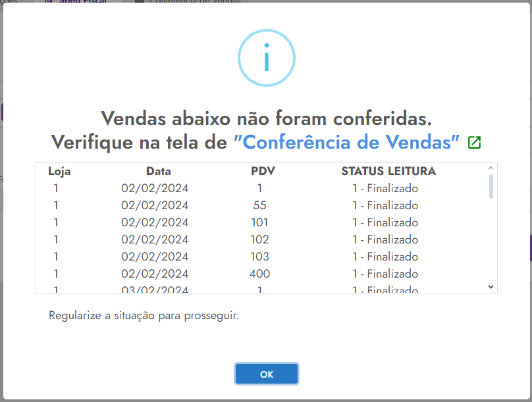532x402 pixels.
Task: Click the sales list scrollbar thumb
Action: click(491, 186)
